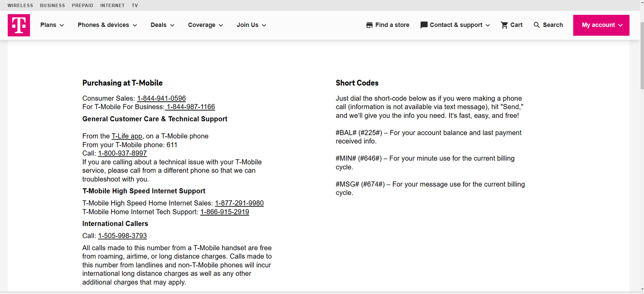The image size is (644, 294).
Task: Expand the Coverage dropdown
Action: coord(205,25)
